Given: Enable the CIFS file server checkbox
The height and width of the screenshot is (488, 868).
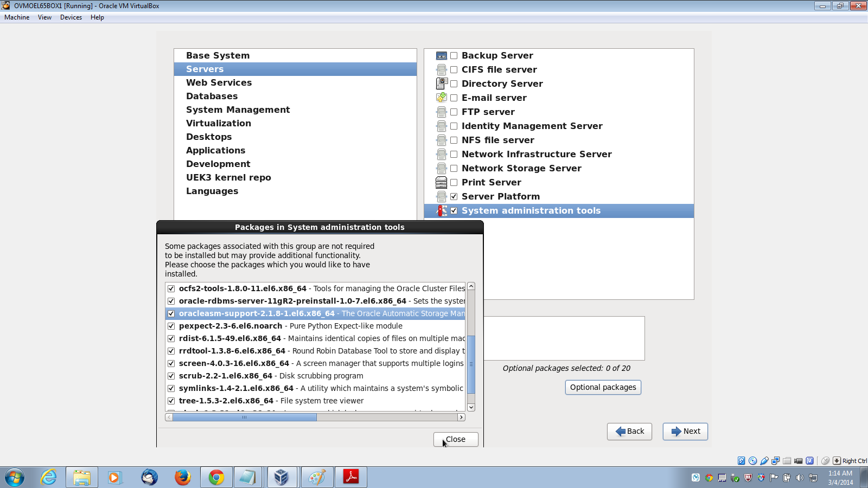Looking at the screenshot, I should click(x=454, y=69).
